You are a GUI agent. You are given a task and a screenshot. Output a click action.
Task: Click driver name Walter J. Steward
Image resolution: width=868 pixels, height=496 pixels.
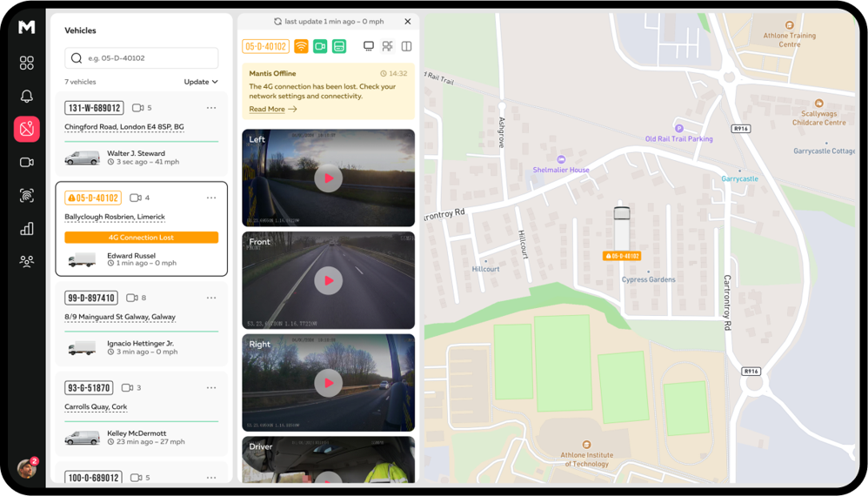click(x=136, y=153)
